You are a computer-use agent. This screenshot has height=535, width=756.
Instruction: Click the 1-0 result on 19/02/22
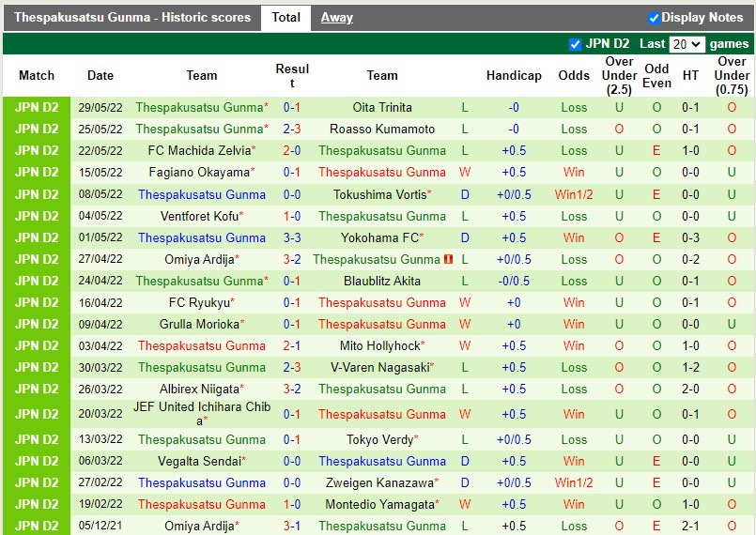point(292,505)
